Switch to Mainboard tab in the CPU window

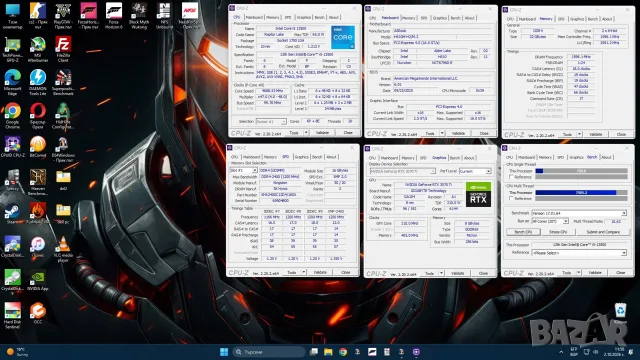254,17
